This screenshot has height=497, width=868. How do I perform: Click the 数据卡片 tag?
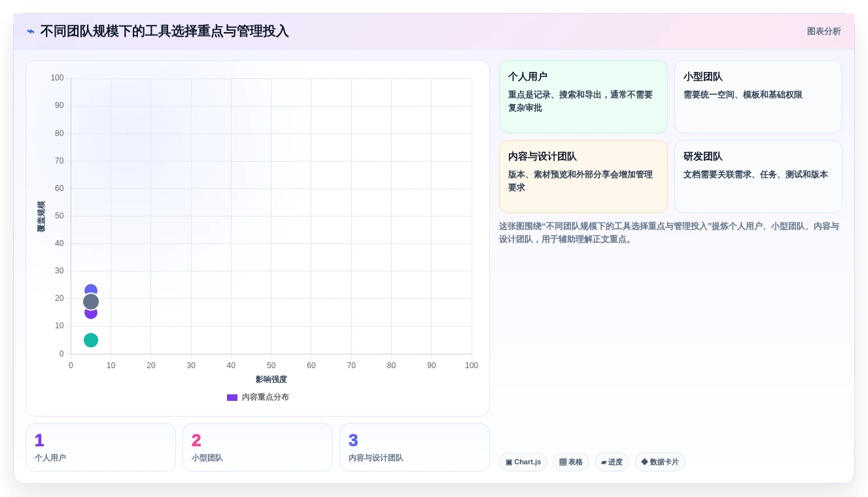coord(660,462)
